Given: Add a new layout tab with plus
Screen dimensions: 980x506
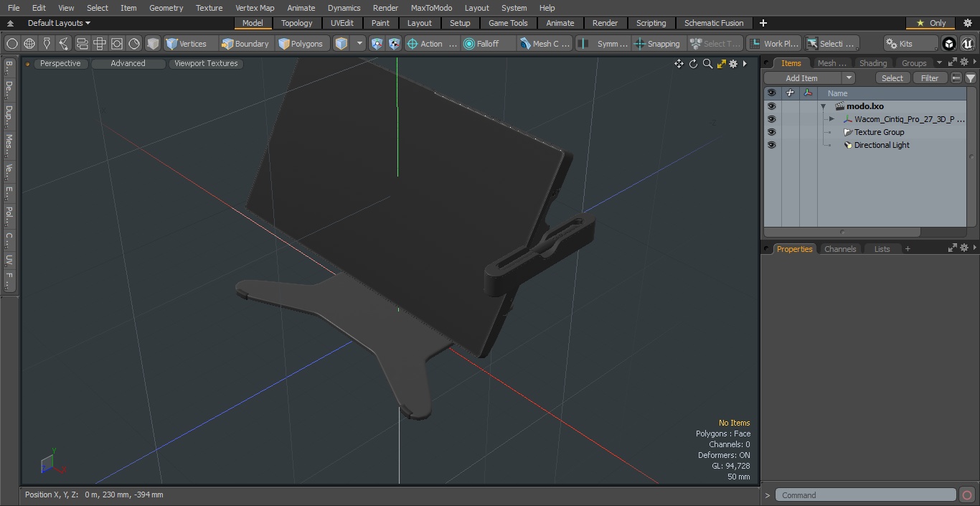Looking at the screenshot, I should (763, 23).
